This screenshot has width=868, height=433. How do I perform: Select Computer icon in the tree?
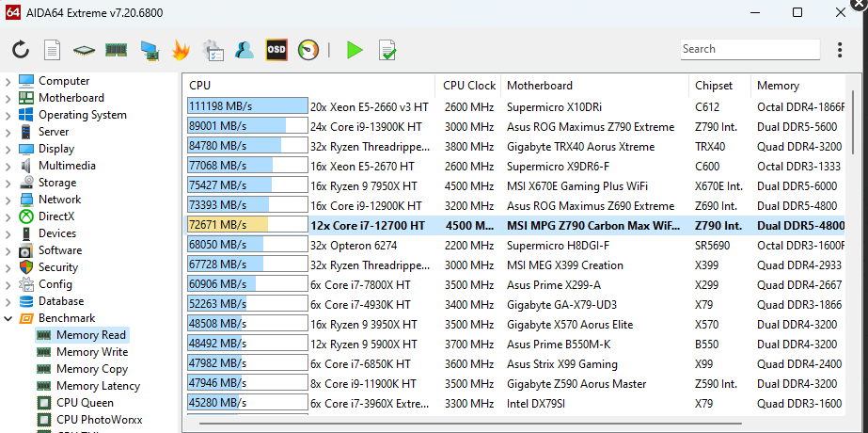click(26, 81)
